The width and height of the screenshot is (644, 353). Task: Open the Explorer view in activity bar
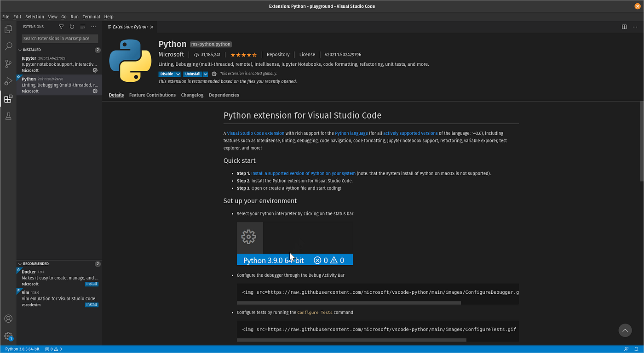(8, 29)
